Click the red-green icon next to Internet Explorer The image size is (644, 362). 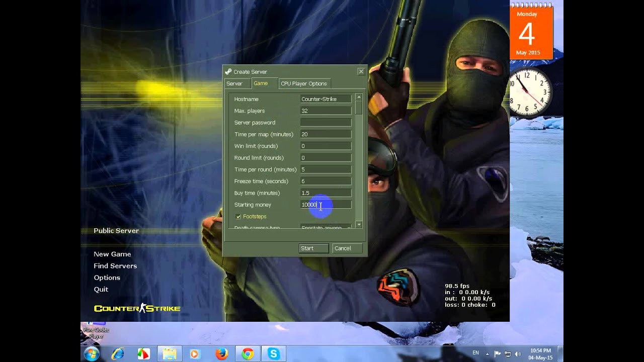coord(143,354)
